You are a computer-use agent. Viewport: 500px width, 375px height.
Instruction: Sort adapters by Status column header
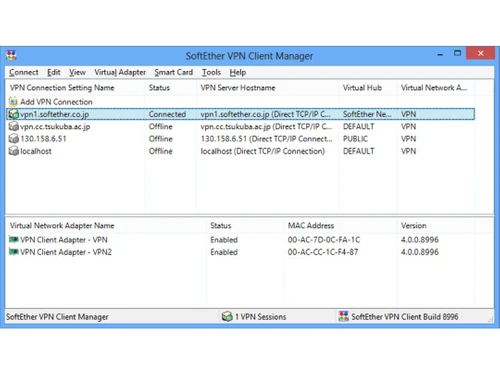coord(245,226)
